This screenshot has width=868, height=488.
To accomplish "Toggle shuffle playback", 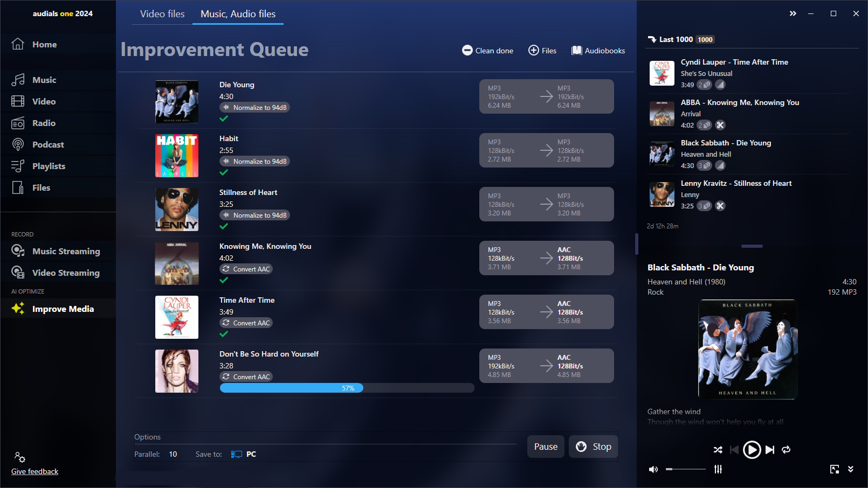I will pos(718,450).
